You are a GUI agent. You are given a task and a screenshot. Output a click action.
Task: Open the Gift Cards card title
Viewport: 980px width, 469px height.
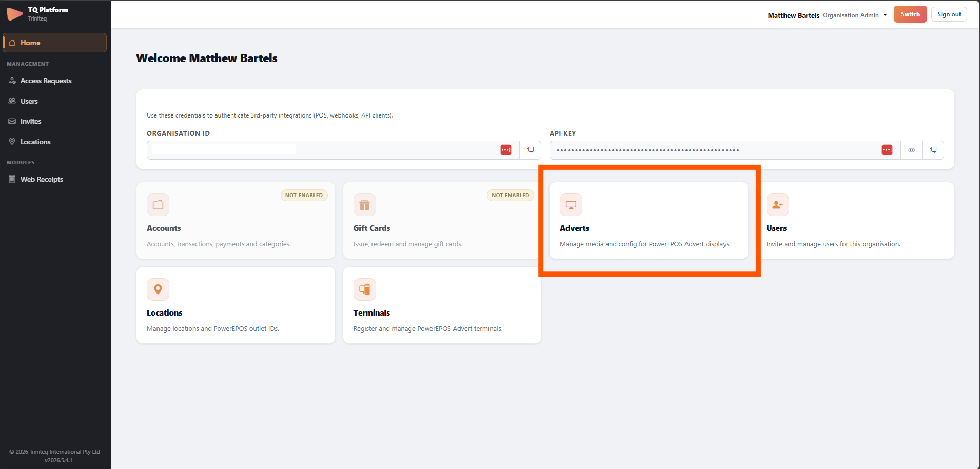click(x=371, y=228)
